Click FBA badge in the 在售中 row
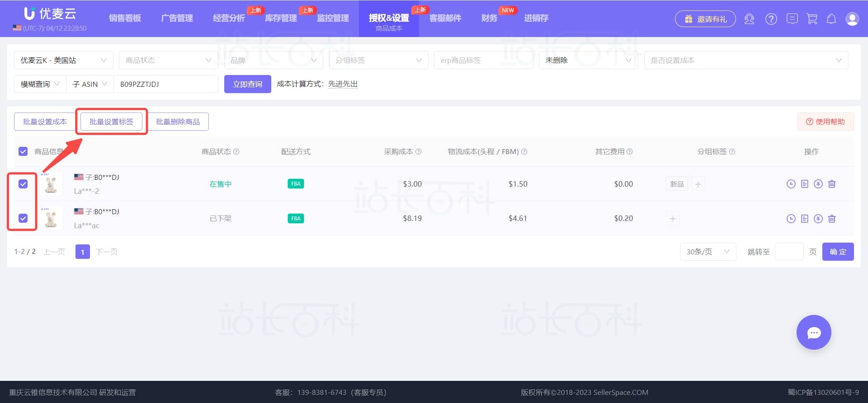 coord(296,184)
